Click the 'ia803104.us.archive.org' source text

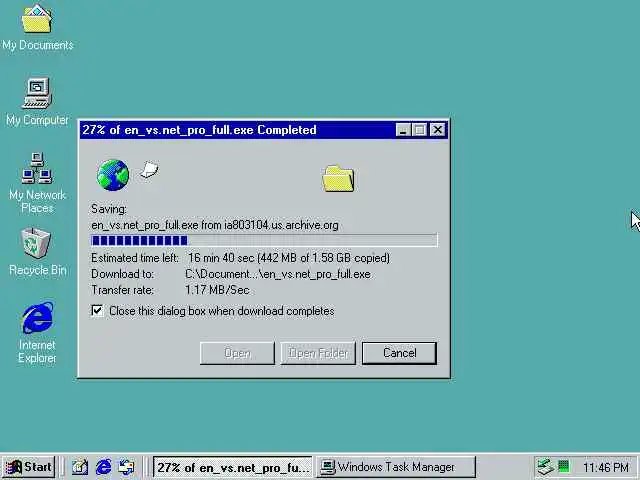(281, 225)
